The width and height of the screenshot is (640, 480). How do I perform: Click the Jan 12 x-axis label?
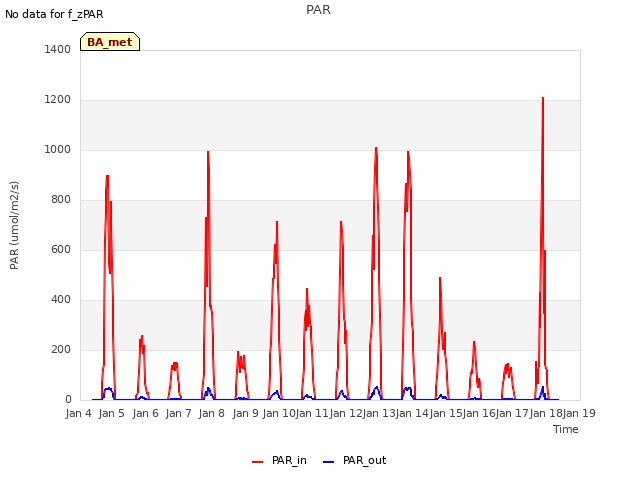346,413
